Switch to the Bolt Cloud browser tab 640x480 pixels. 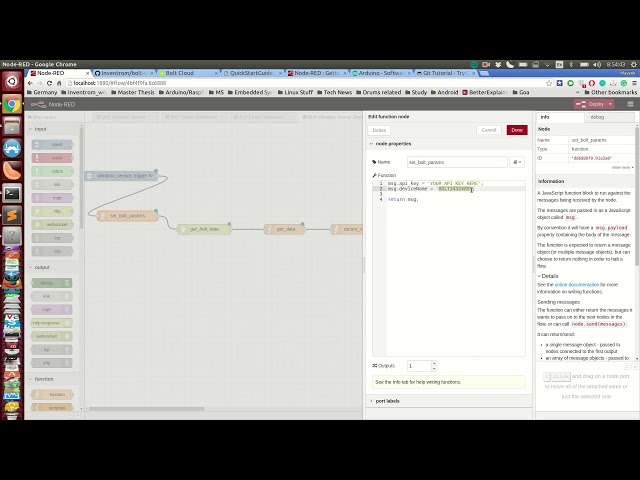188,73
